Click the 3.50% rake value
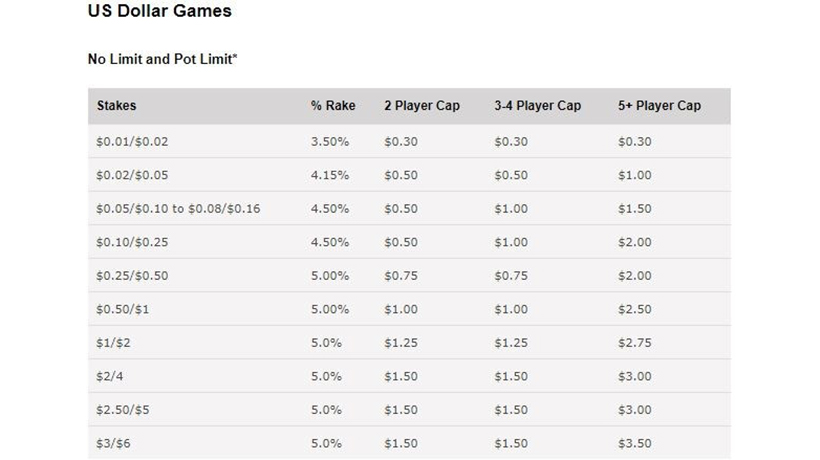Image resolution: width=820 pixels, height=460 pixels. point(330,142)
